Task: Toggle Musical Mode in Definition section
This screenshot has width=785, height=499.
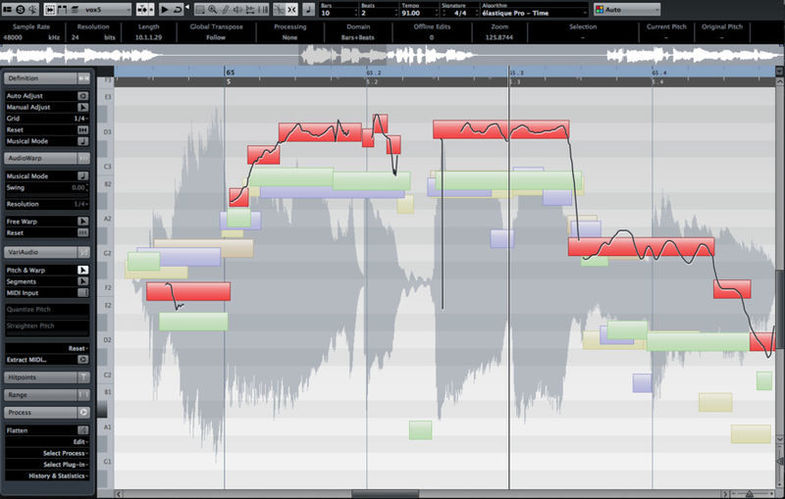Action: [83, 142]
